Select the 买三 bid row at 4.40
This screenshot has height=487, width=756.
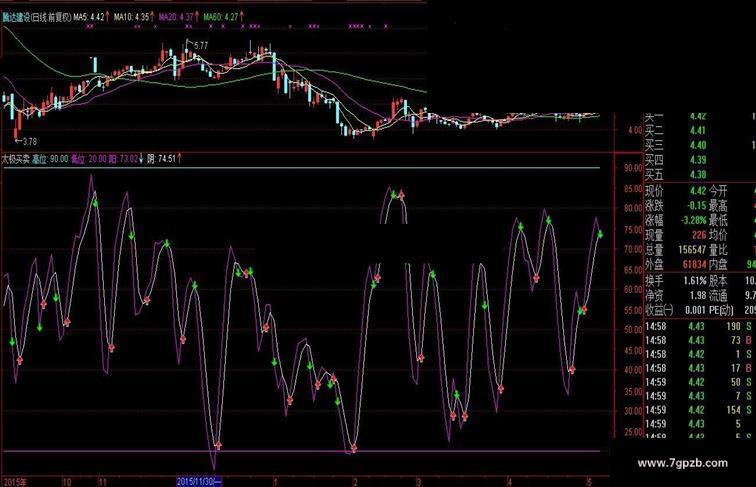click(700, 145)
